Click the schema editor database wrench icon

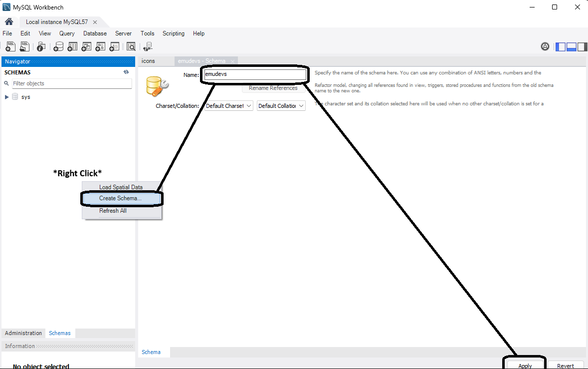pyautogui.click(x=157, y=86)
